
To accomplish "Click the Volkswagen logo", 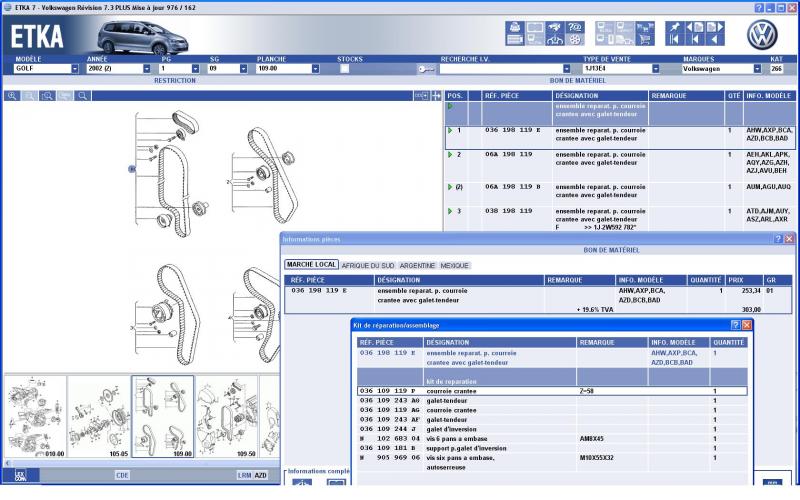I will point(762,35).
